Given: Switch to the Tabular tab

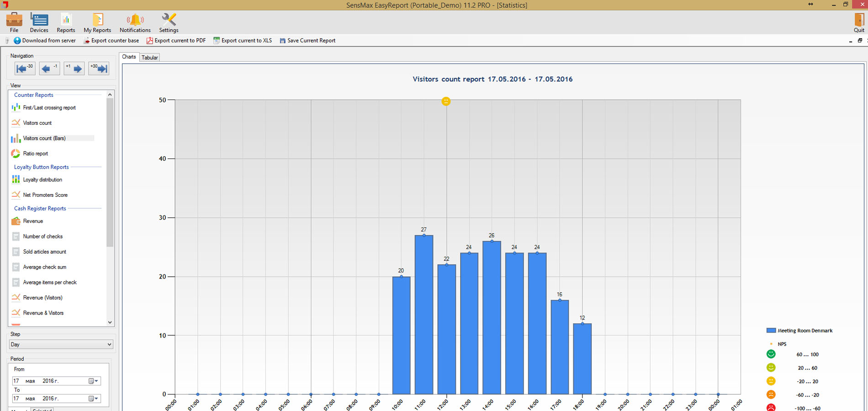Looking at the screenshot, I should point(150,58).
